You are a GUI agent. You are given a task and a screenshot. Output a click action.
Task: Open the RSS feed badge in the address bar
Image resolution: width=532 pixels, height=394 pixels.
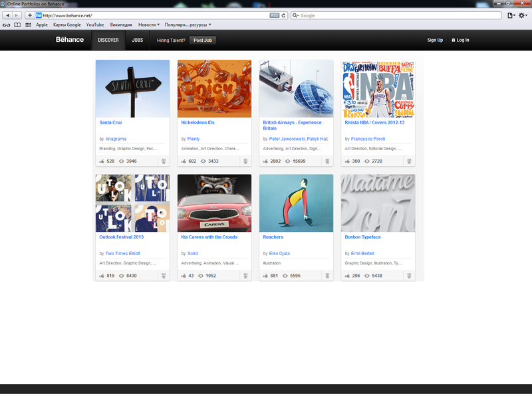tap(275, 15)
